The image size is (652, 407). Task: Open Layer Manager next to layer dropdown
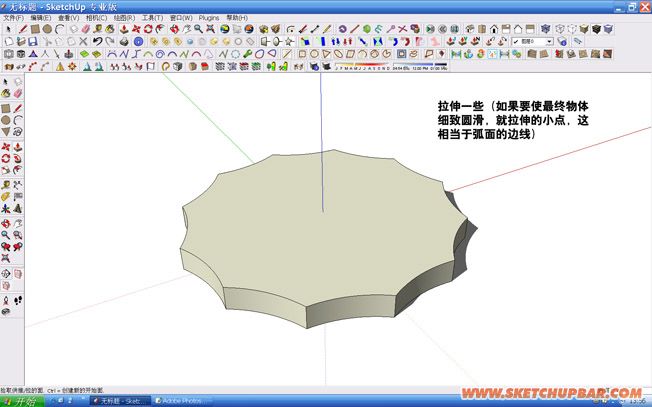562,42
